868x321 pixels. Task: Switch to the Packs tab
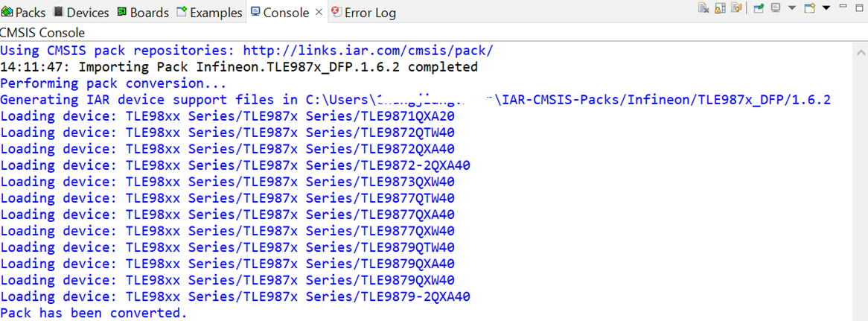[24, 13]
